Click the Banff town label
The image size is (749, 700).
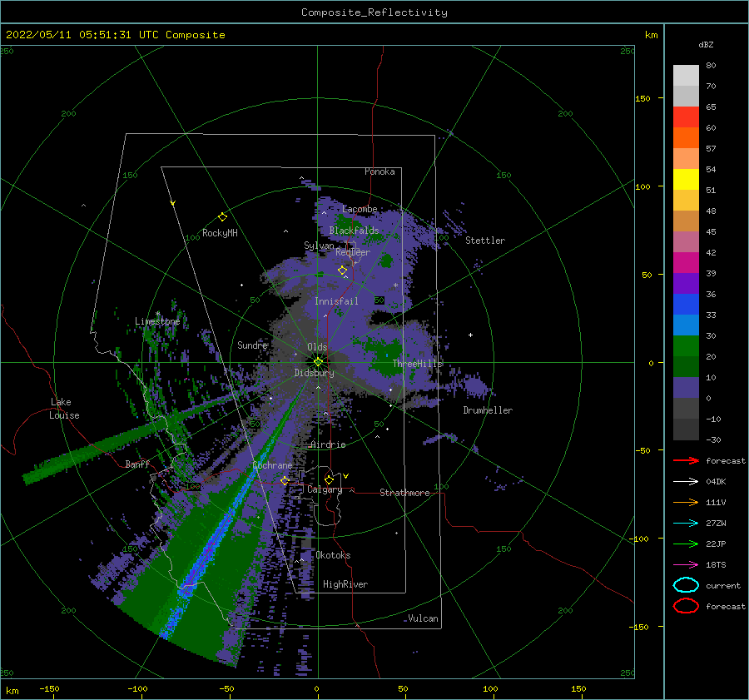tap(137, 464)
